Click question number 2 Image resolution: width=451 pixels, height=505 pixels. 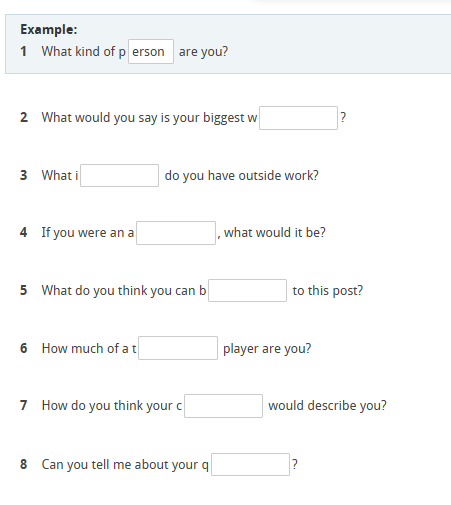click(x=24, y=117)
